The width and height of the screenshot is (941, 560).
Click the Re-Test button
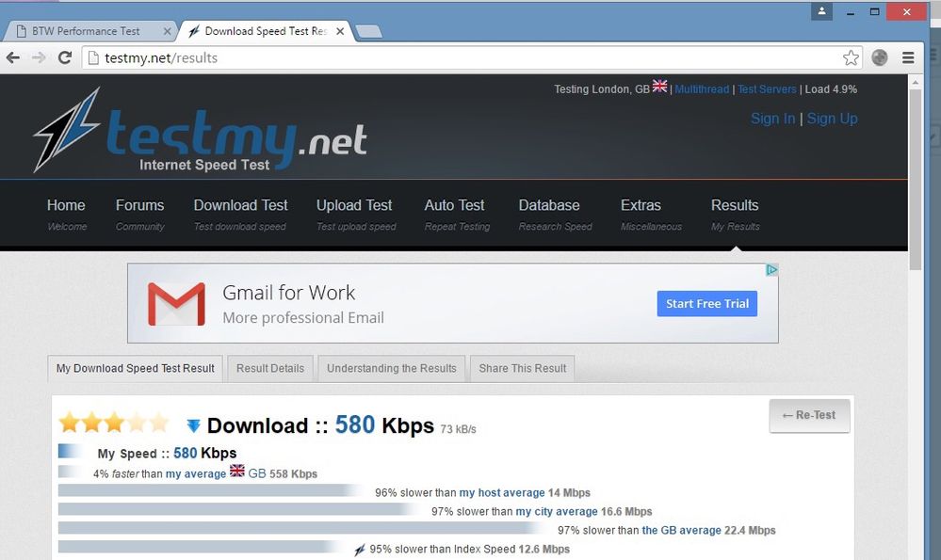[x=809, y=415]
